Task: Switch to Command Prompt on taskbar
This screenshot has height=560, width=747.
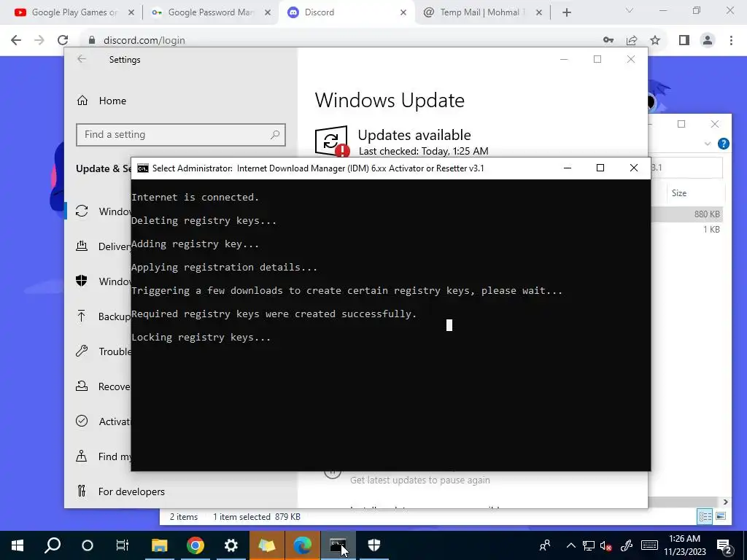Action: click(338, 545)
